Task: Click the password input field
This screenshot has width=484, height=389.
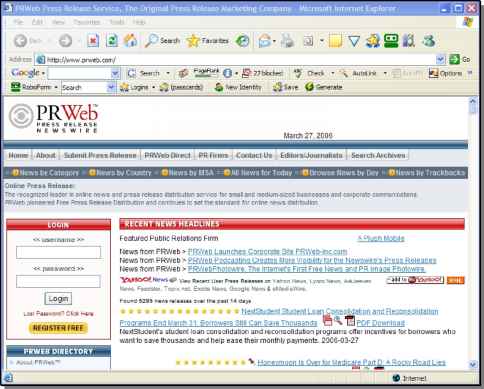Action: click(x=58, y=281)
